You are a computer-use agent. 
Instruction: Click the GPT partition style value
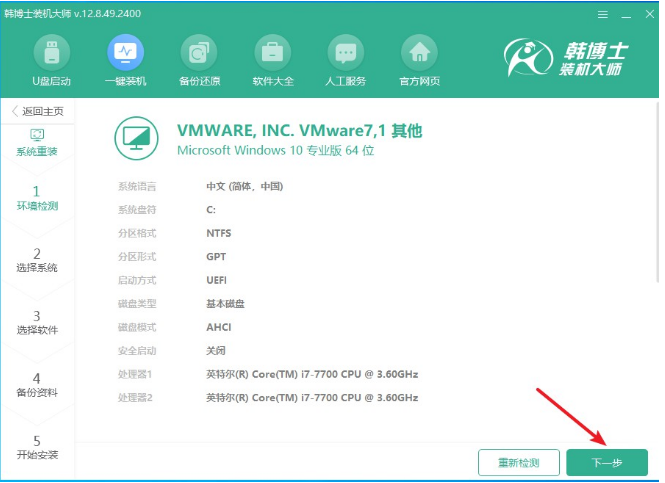point(216,257)
